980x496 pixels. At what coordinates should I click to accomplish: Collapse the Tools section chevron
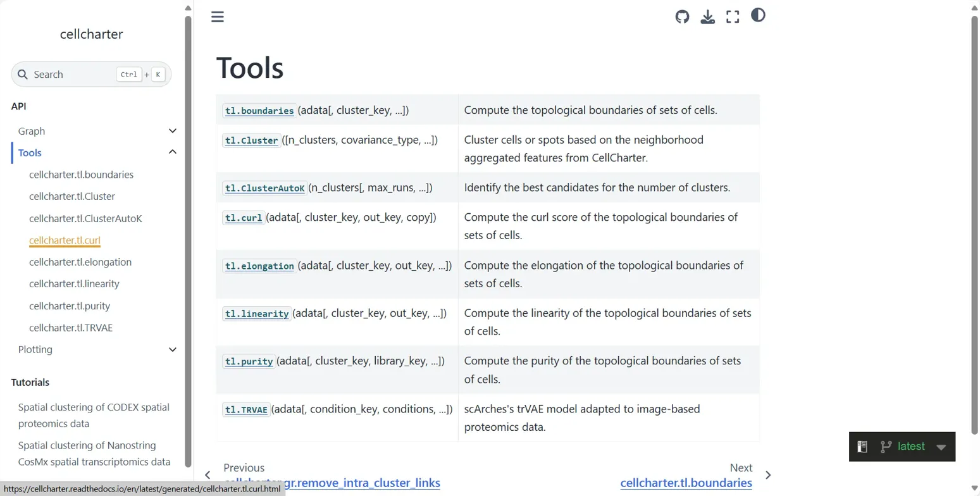click(172, 152)
